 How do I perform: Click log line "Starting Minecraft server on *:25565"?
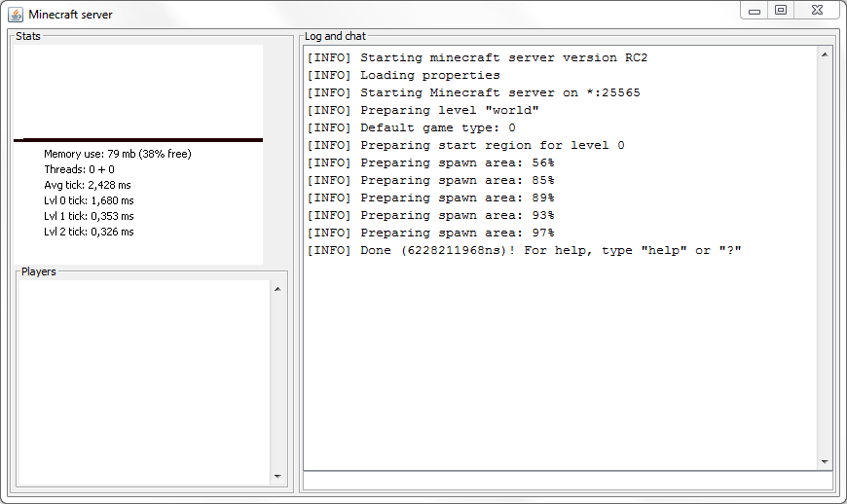[x=474, y=92]
